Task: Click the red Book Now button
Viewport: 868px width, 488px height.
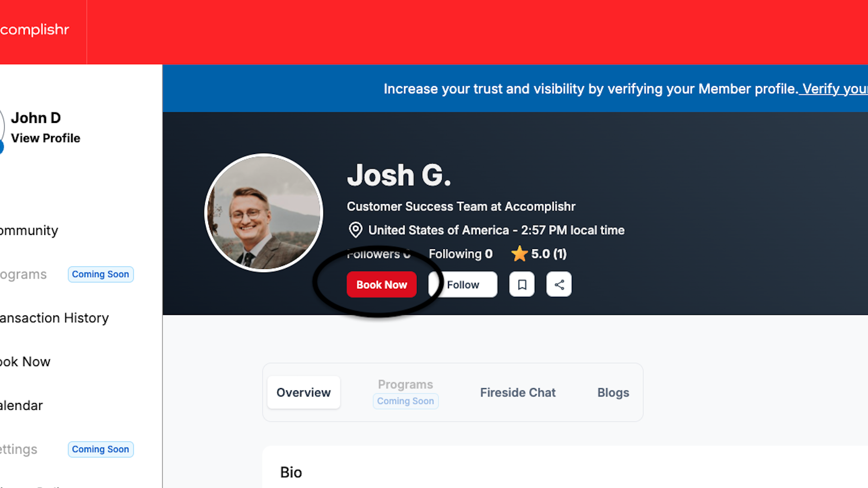Action: click(x=382, y=284)
